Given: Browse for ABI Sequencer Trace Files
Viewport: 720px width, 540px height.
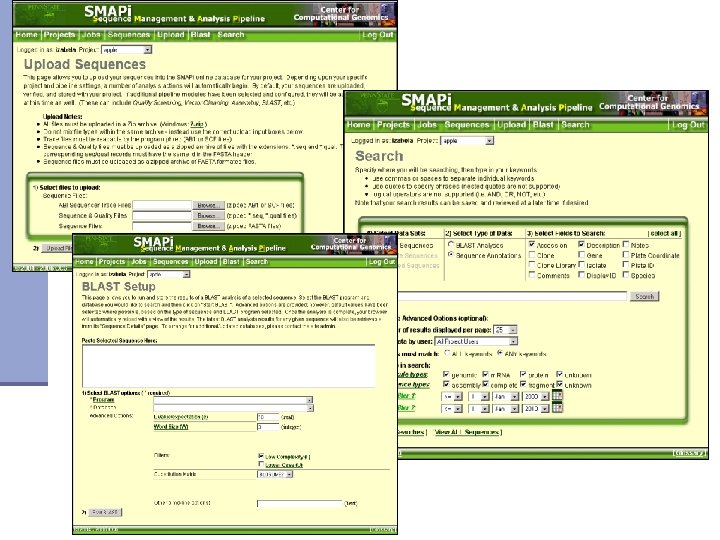Looking at the screenshot, I should click(x=208, y=205).
